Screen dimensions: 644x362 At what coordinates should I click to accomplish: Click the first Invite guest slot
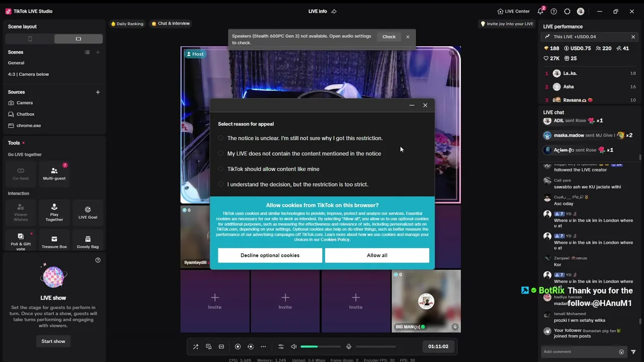pos(215,301)
